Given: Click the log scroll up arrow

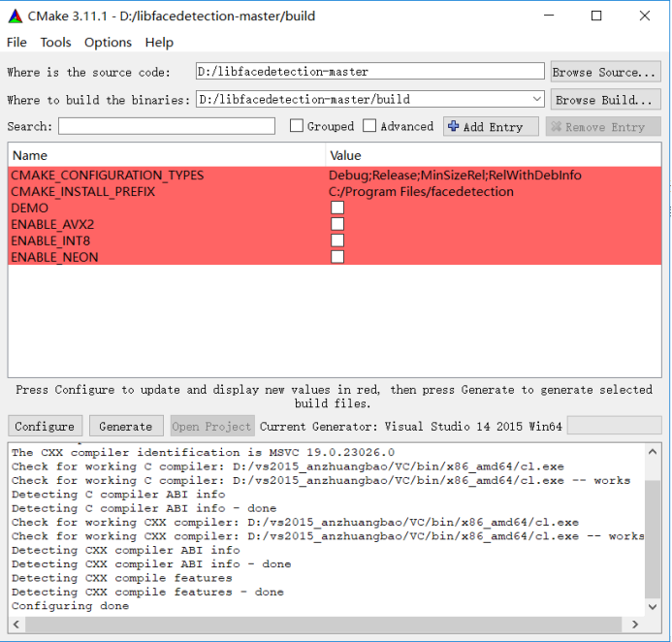Looking at the screenshot, I should [x=653, y=452].
